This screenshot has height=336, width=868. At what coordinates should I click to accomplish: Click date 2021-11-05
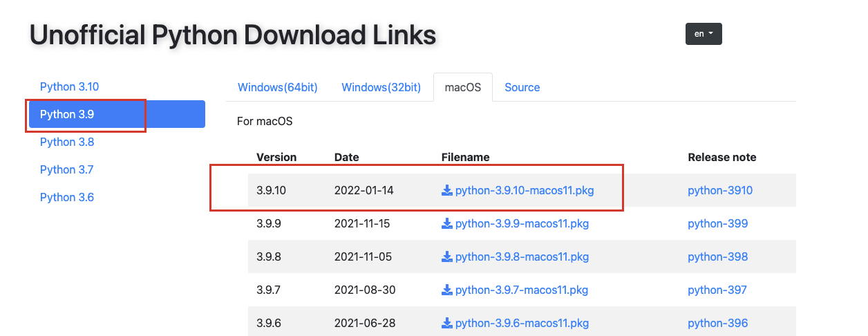(363, 256)
